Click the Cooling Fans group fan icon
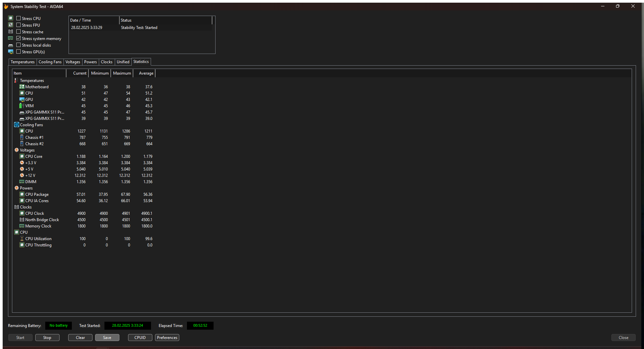 (17, 125)
